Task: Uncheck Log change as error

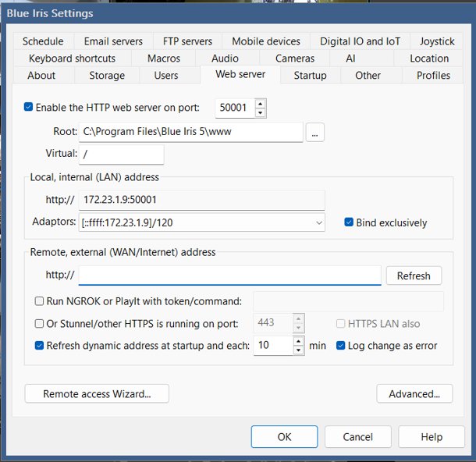Action: [340, 346]
